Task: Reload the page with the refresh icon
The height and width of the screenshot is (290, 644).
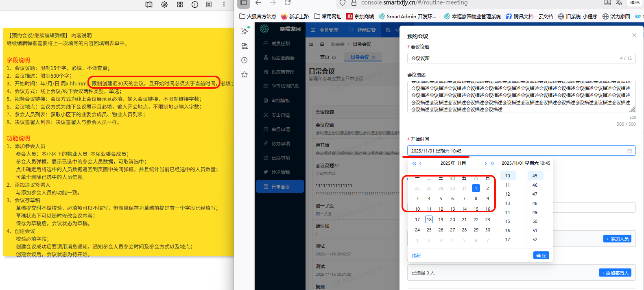Action: tap(288, 3)
